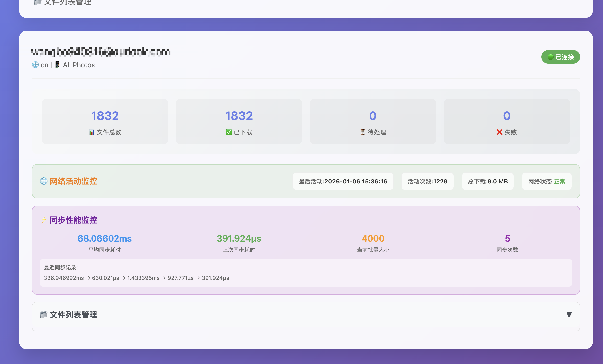Click the folder icon in 文件列表管理 section

pos(44,315)
